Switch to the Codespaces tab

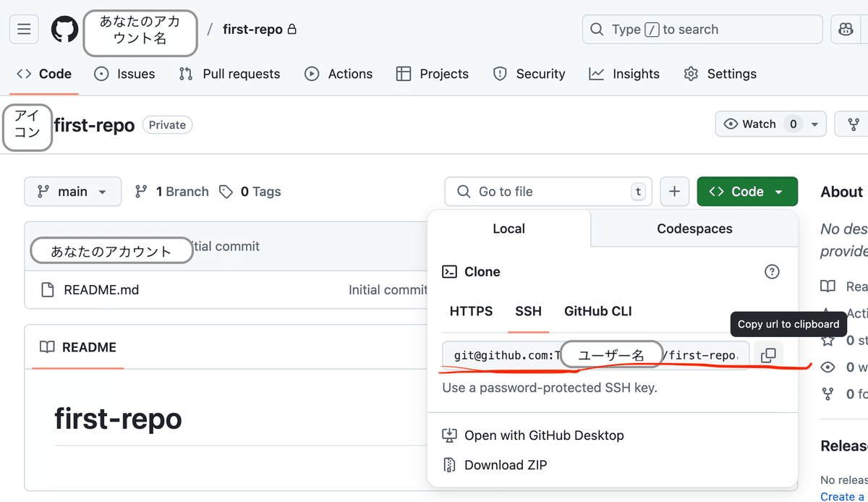694,228
